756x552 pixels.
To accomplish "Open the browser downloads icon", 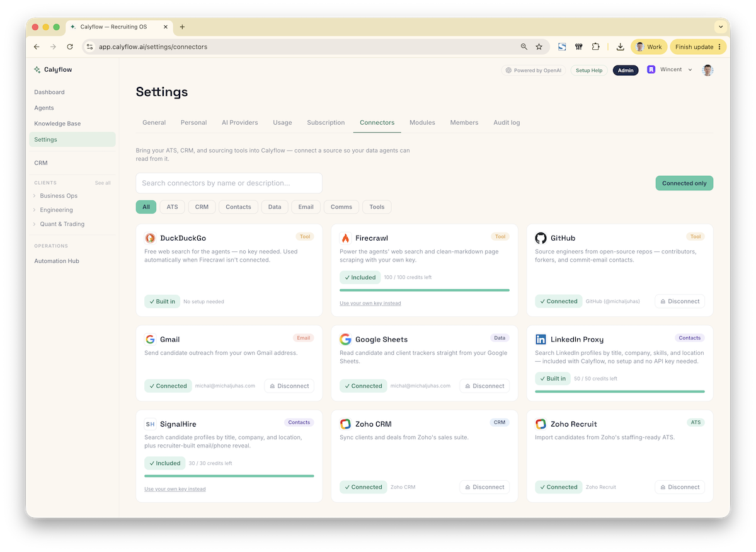I will pos(620,47).
